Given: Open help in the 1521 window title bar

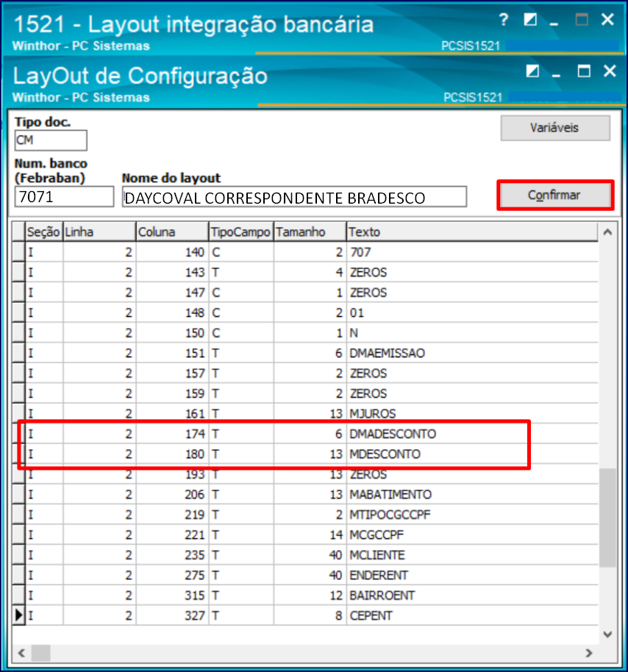Looking at the screenshot, I should (504, 20).
